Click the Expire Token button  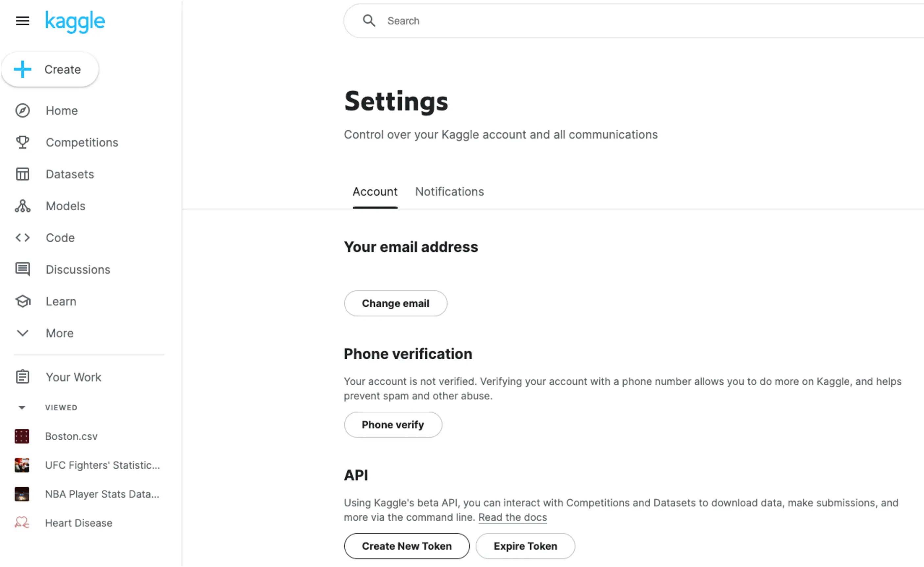[x=525, y=546]
